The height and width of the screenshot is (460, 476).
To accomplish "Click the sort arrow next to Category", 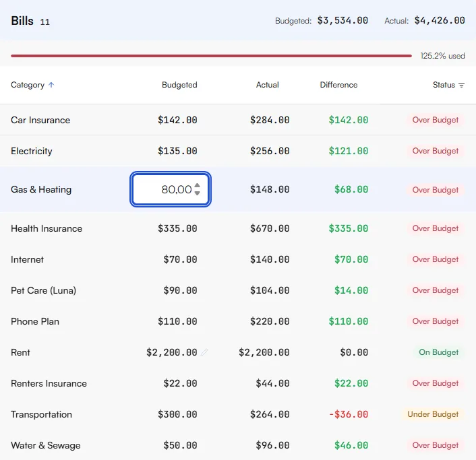I will 51,85.
